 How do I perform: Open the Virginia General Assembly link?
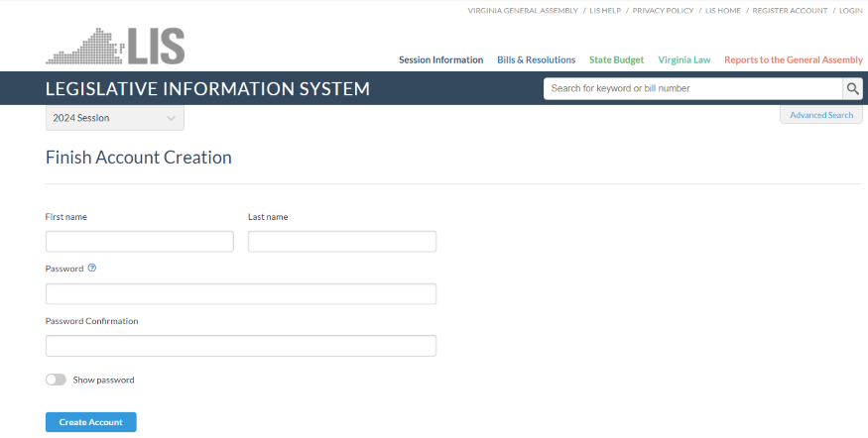tap(522, 10)
